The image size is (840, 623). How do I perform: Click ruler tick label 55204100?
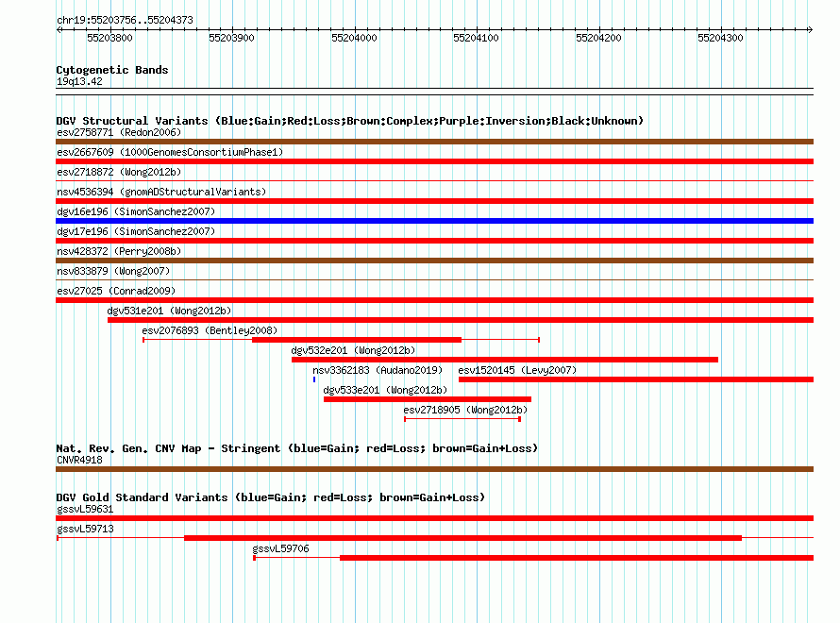point(476,38)
